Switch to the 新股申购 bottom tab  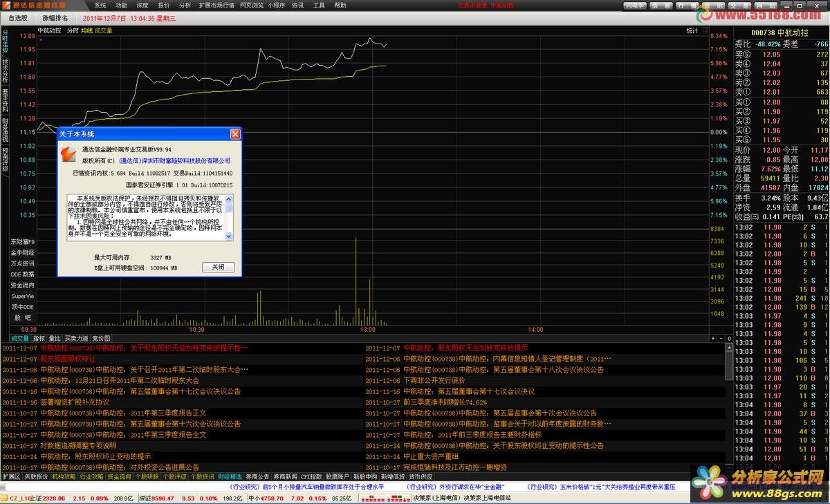(365, 477)
